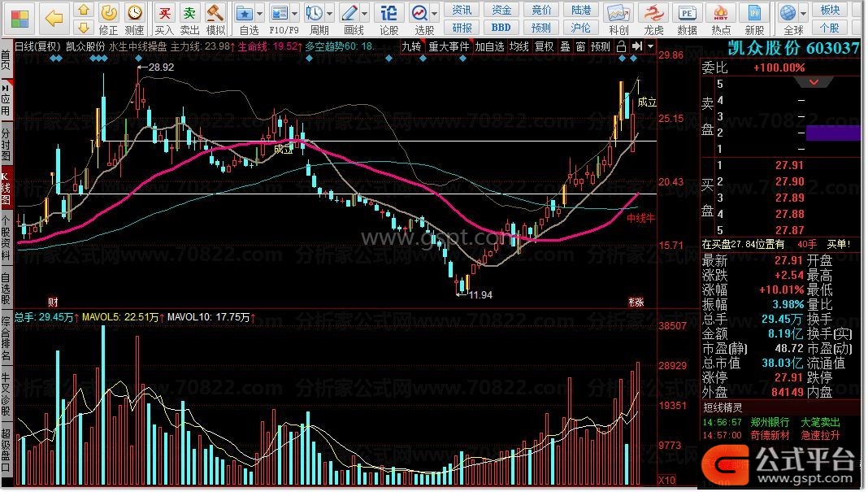Click the 个股 individual stock button
This screenshot has height=492, width=868.
tap(830, 27)
